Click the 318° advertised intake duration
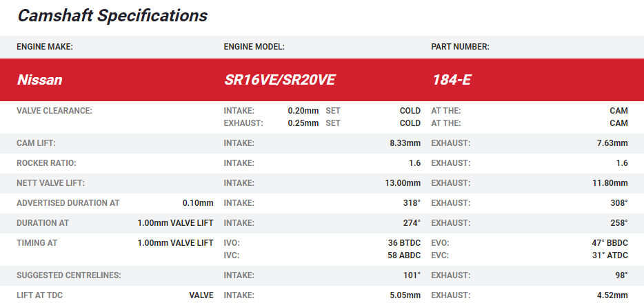The width and height of the screenshot is (644, 305). coord(412,203)
